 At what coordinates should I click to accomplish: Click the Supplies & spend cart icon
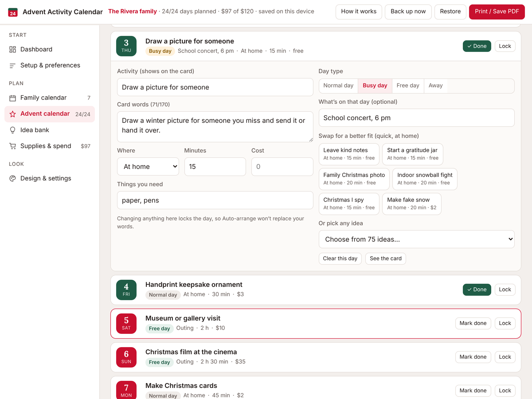coord(12,146)
